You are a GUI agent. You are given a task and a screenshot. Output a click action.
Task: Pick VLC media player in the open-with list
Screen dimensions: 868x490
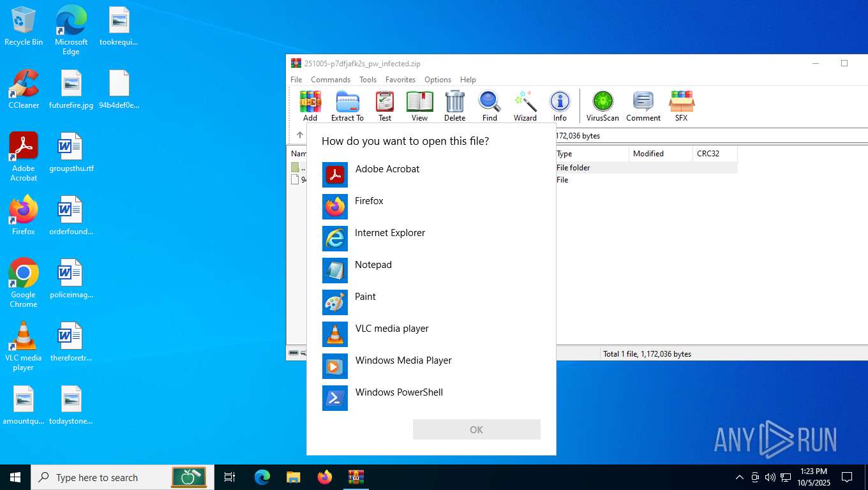coord(431,334)
